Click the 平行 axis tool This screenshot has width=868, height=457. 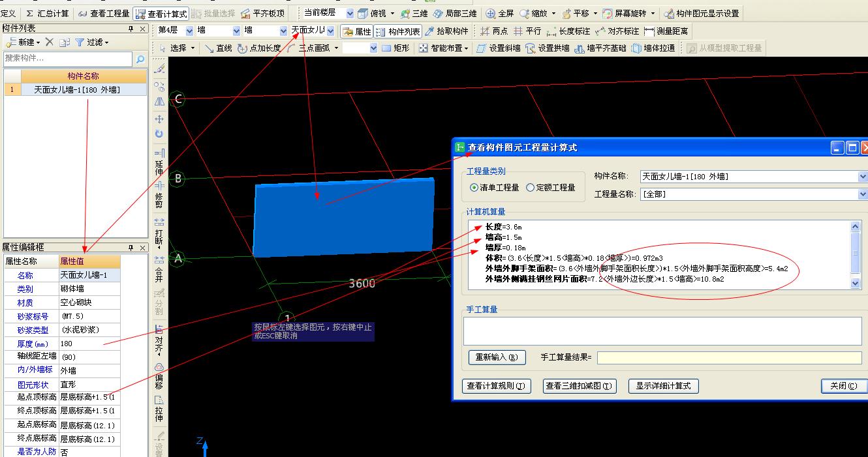(x=527, y=31)
